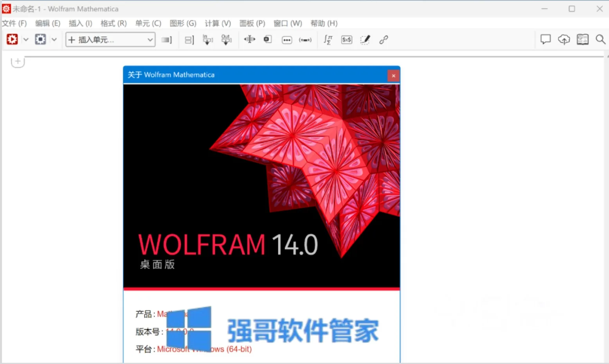Open the 面板 (P) menu

coord(252,23)
